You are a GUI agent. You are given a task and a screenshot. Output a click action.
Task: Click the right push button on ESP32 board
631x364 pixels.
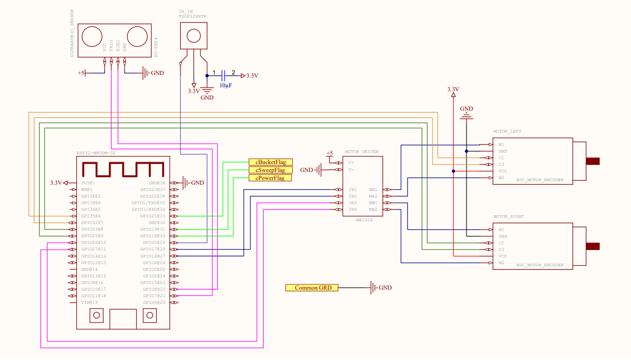tap(150, 316)
